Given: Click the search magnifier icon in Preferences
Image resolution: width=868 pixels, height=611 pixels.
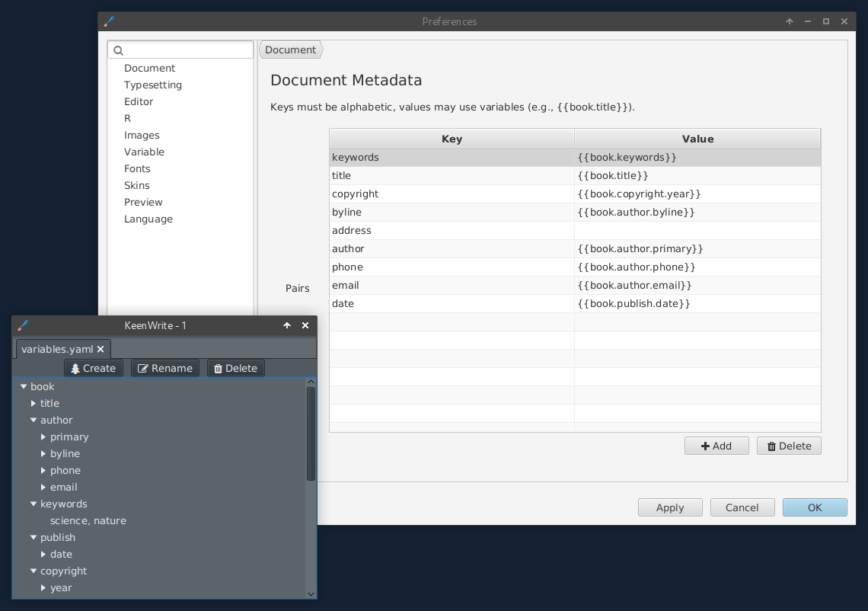Looking at the screenshot, I should 118,51.
